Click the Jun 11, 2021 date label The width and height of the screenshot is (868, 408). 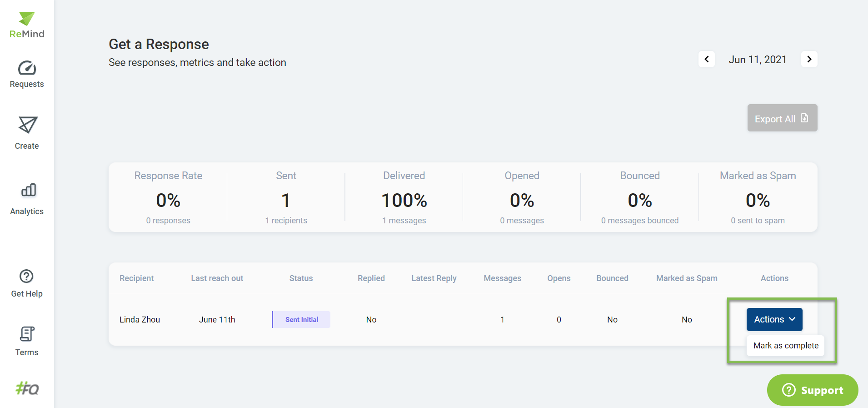point(758,60)
